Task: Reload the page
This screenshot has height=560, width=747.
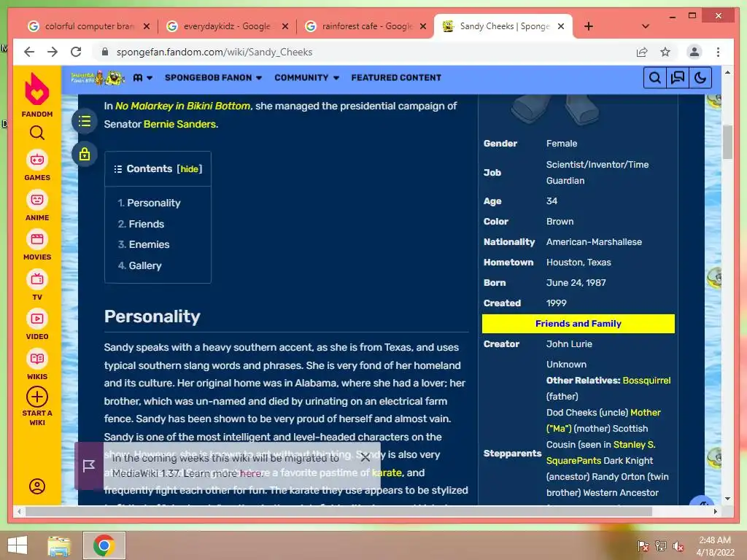Action: point(76,52)
